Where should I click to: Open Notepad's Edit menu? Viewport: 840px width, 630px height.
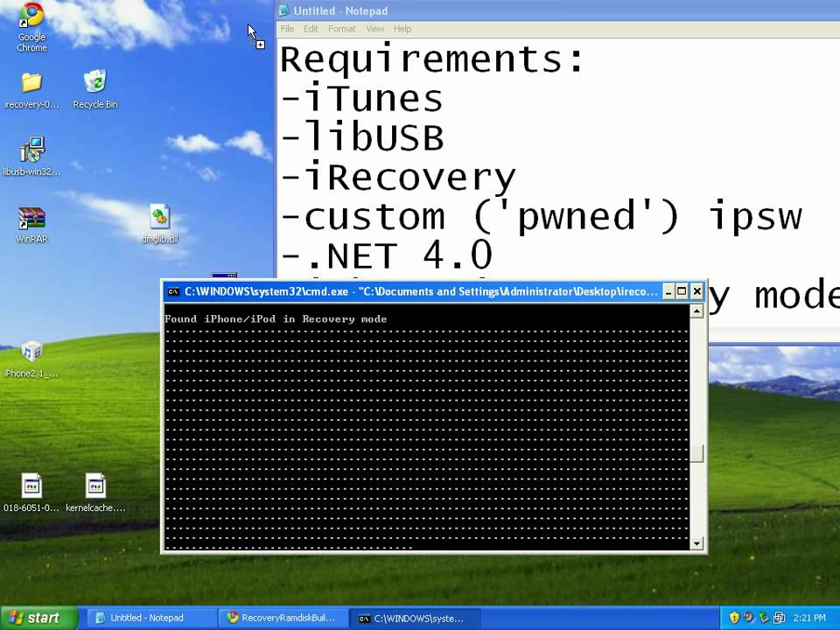tap(311, 29)
